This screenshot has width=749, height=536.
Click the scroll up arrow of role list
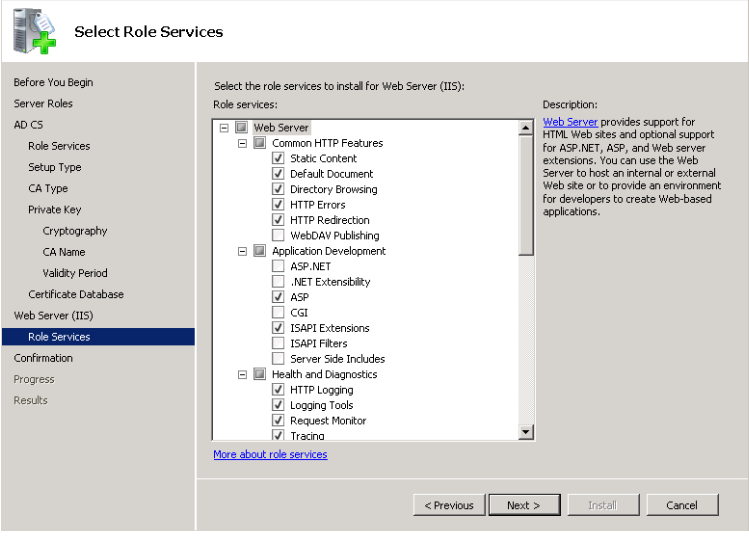525,128
